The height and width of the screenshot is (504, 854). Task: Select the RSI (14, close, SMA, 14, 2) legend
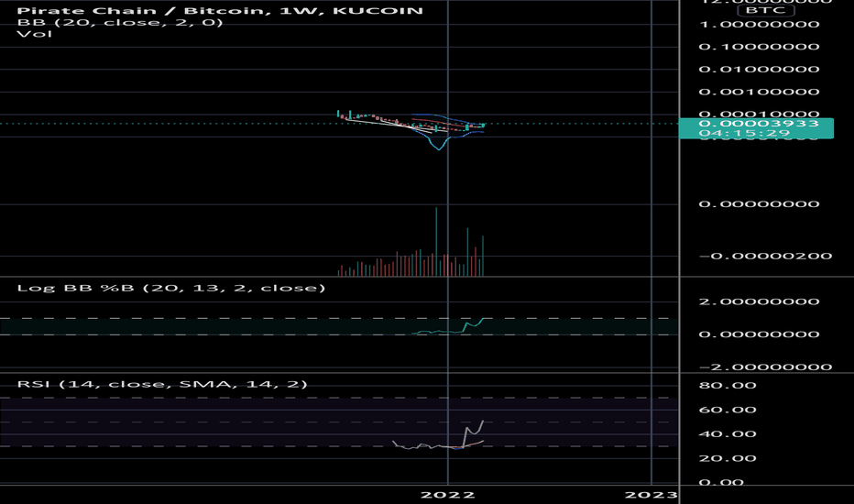click(x=162, y=384)
